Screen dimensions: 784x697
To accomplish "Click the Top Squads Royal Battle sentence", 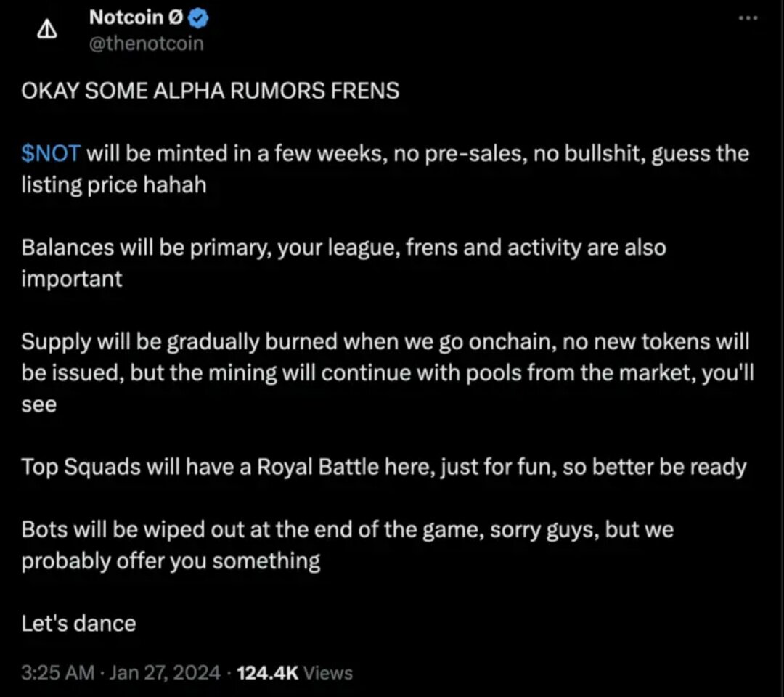I will pos(383,466).
